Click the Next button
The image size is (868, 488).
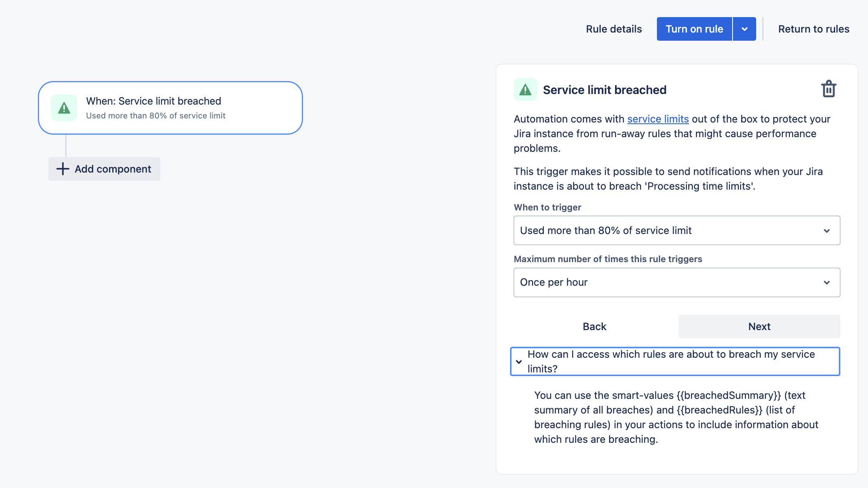pyautogui.click(x=759, y=326)
